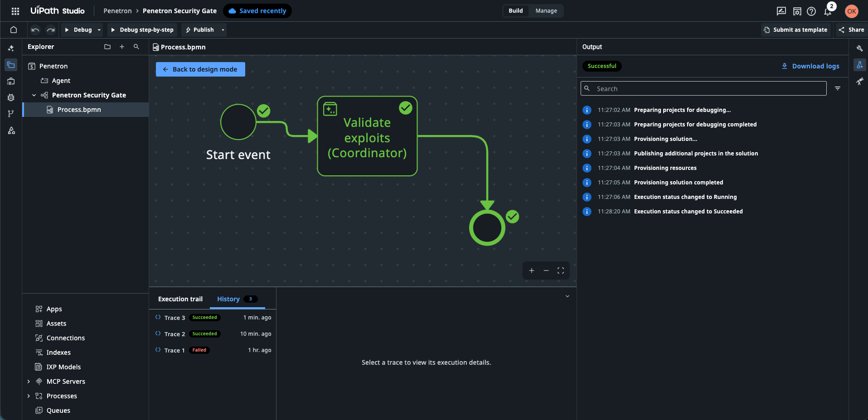
Task: Open the debug bug sidebar icon
Action: click(x=11, y=97)
